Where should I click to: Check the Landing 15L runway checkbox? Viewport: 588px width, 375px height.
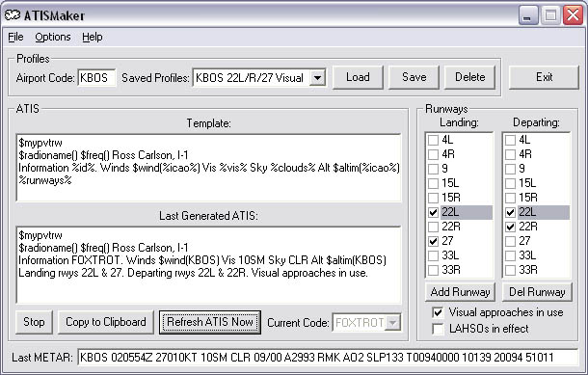[x=433, y=183]
